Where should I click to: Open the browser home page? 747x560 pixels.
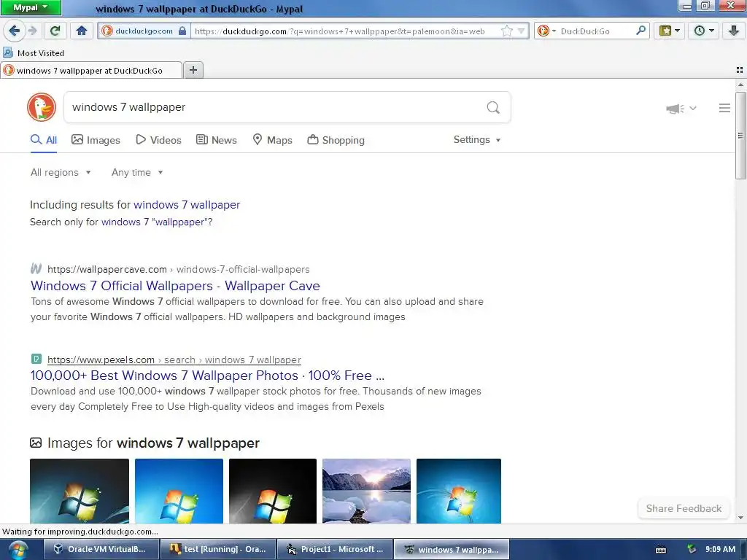pos(82,31)
